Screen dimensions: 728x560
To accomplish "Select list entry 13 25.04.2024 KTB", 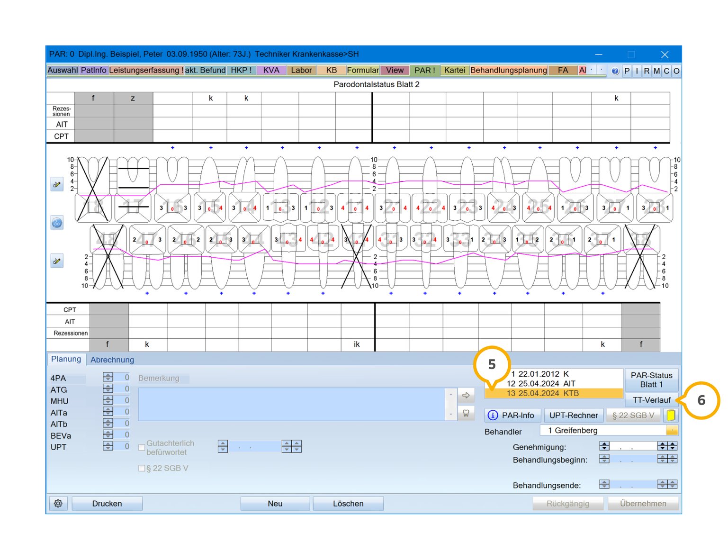I will point(553,393).
